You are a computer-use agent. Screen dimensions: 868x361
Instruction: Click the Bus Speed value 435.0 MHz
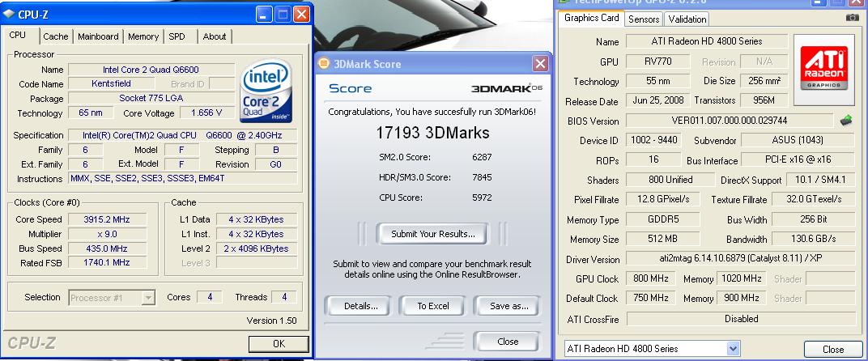[106, 248]
